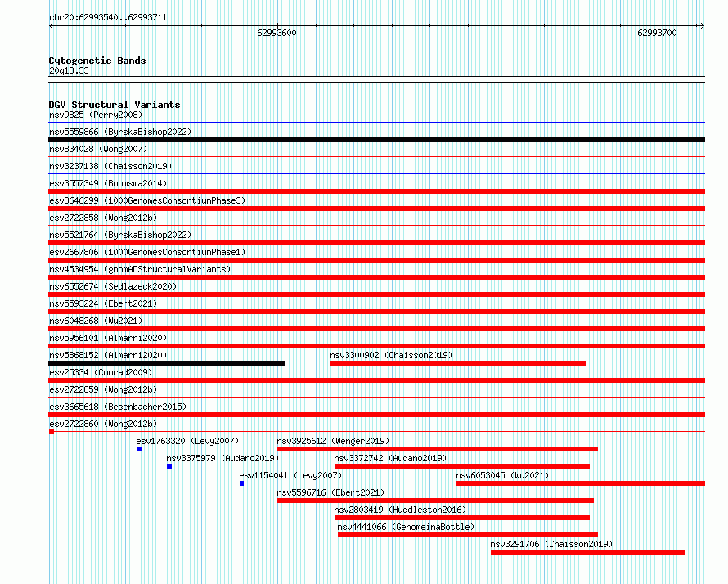
Task: Open nsv5596716 (Ebert2021) variant bar
Action: click(435, 501)
